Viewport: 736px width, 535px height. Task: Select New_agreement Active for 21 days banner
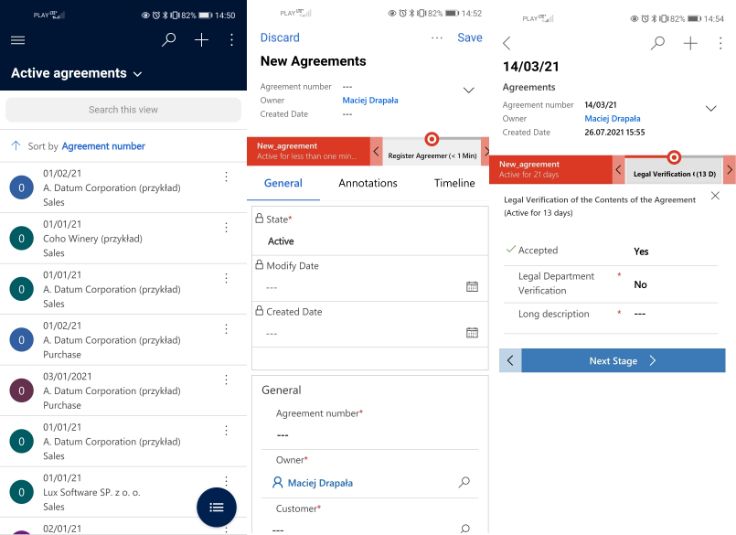point(551,169)
